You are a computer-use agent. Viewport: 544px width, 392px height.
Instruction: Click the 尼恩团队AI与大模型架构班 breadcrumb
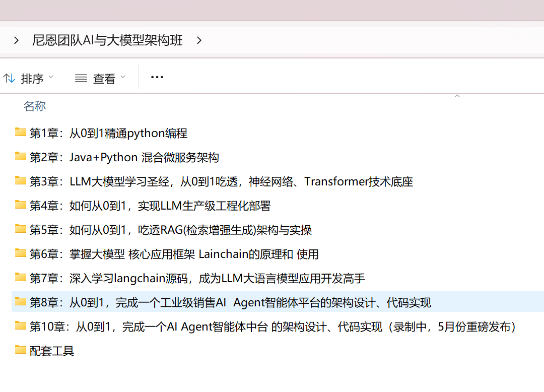pos(107,40)
